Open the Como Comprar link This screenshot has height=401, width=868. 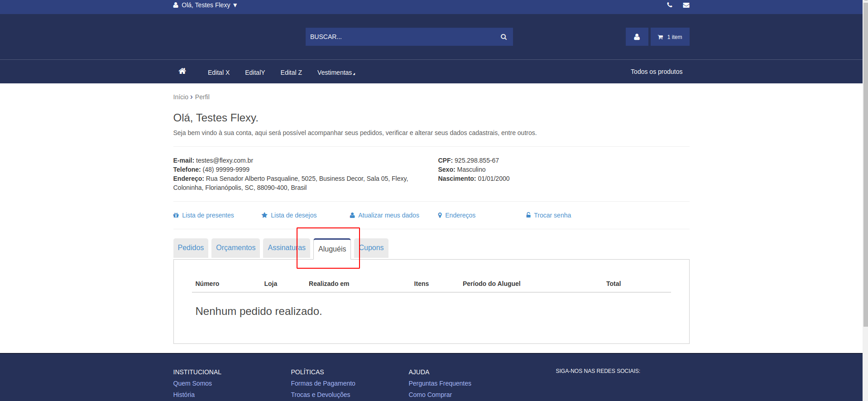(430, 395)
